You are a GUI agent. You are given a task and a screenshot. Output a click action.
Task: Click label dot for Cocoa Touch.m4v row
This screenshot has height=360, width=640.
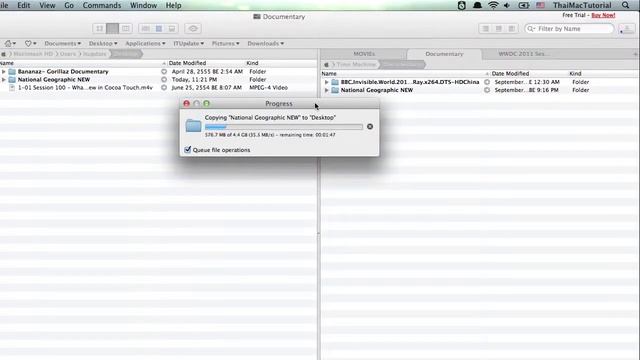click(x=164, y=88)
